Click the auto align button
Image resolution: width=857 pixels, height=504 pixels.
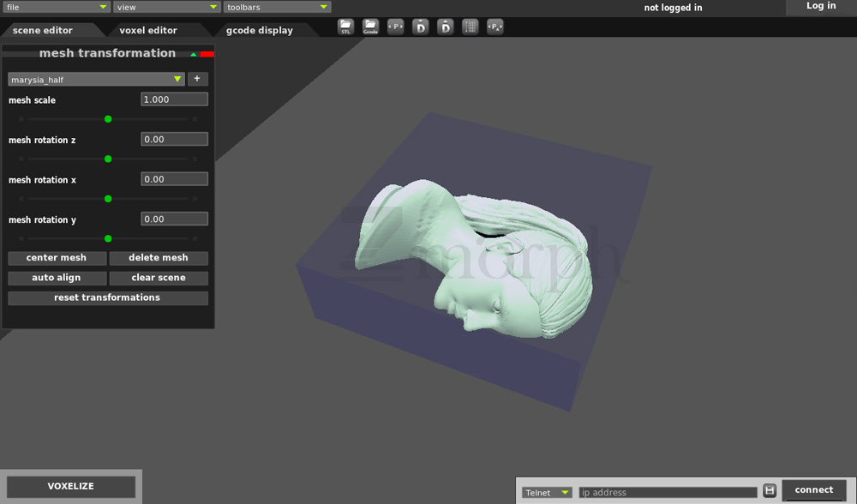pyautogui.click(x=57, y=278)
